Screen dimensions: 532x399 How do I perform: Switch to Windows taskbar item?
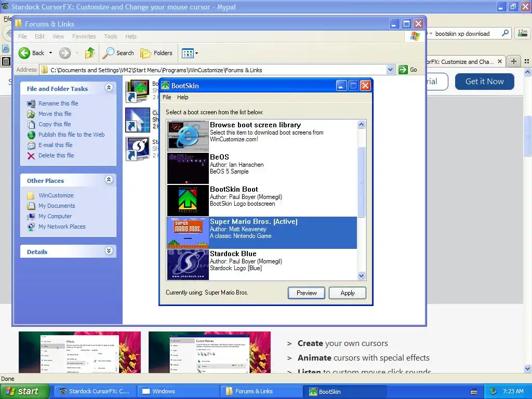click(178, 391)
